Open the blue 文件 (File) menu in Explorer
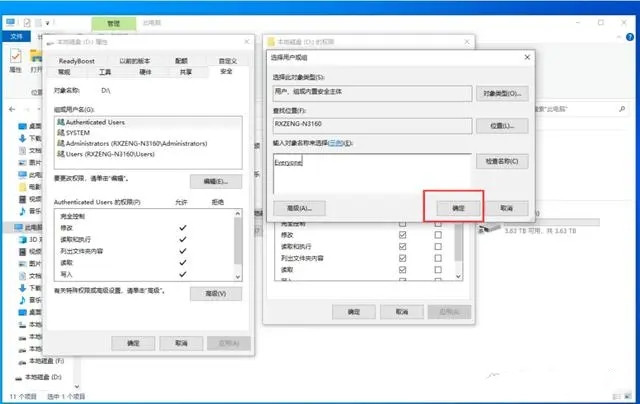The width and height of the screenshot is (640, 404). tap(16, 37)
